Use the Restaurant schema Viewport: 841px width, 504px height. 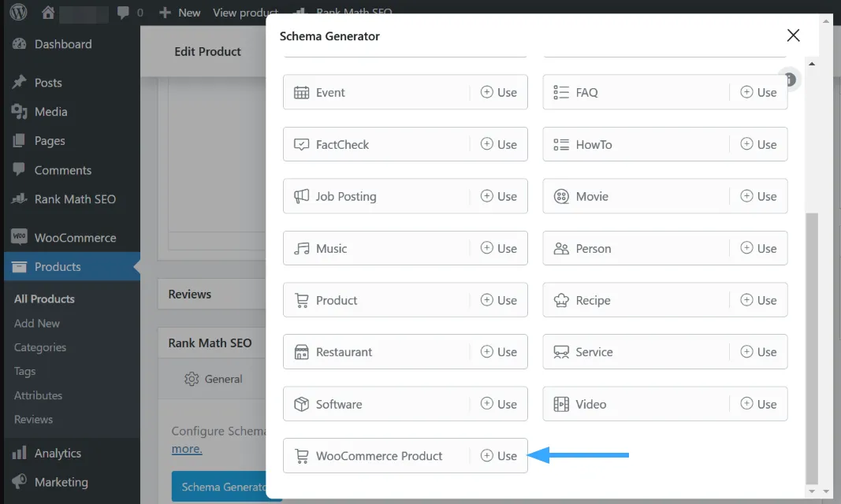pos(499,352)
